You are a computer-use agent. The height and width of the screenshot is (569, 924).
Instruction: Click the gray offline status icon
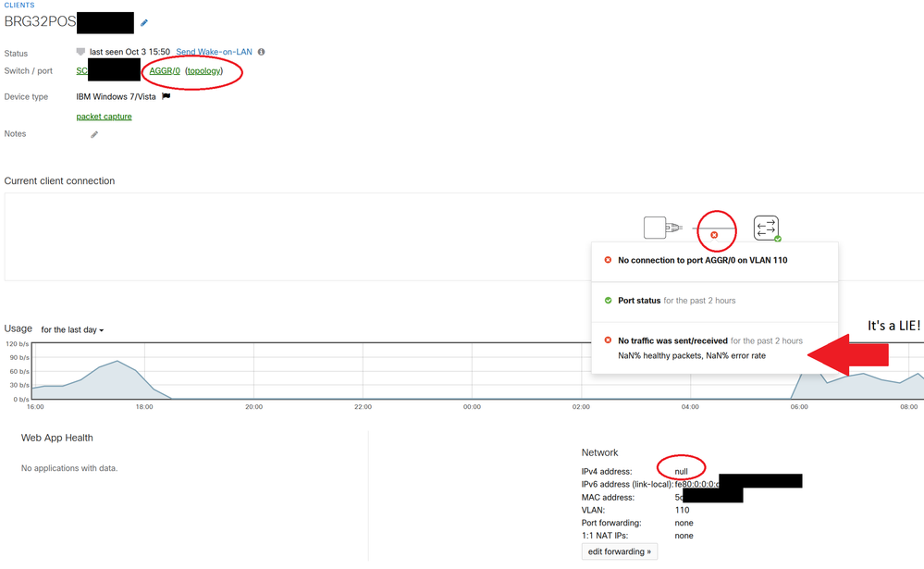point(80,52)
